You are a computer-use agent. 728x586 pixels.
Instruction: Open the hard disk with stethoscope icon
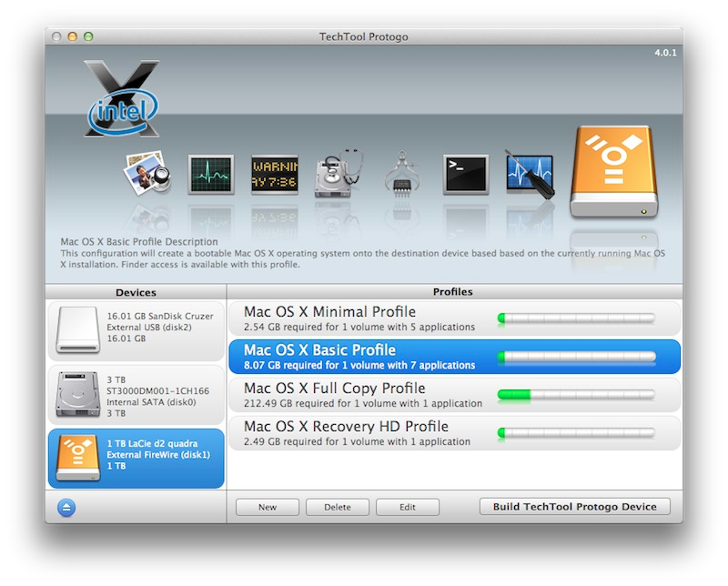tap(338, 173)
